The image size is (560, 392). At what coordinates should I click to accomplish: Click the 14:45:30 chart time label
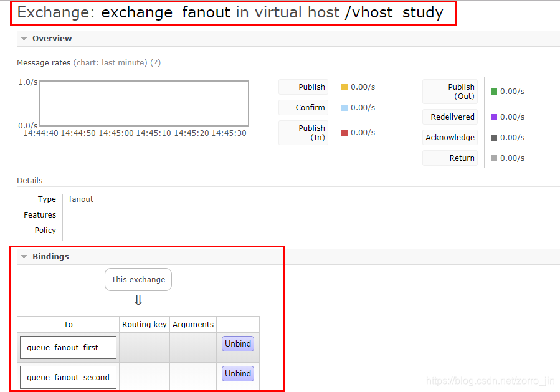pyautogui.click(x=229, y=133)
